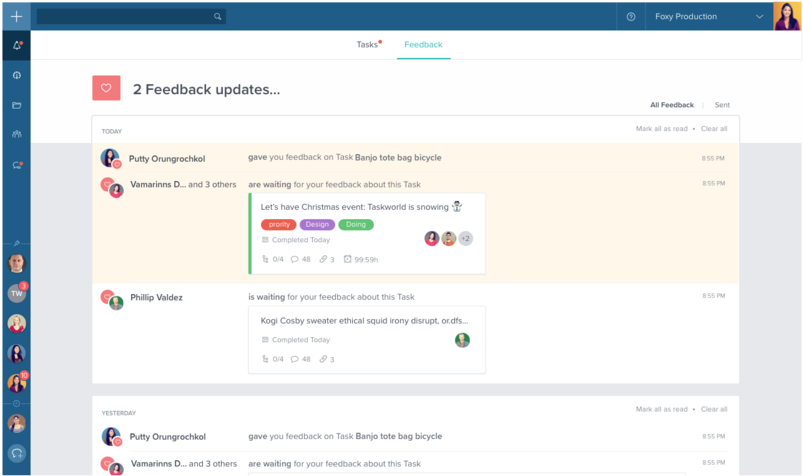The width and height of the screenshot is (803, 476).
Task: Switch to the Sent filter
Action: click(x=722, y=105)
